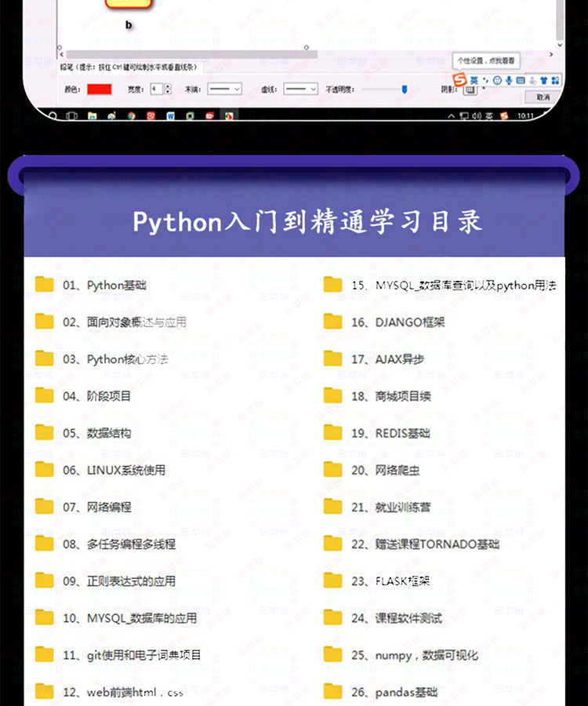
Task: Open the 16、DJANGO框架 folder icon
Action: (333, 321)
